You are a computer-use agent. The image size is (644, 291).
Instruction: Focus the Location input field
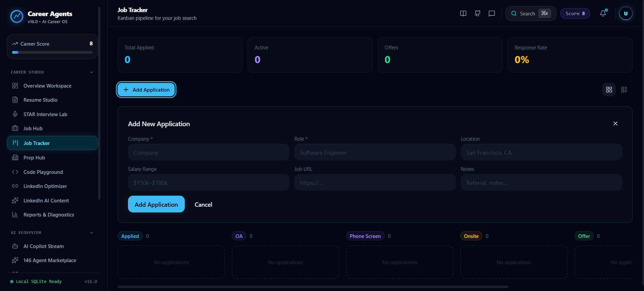pos(541,152)
